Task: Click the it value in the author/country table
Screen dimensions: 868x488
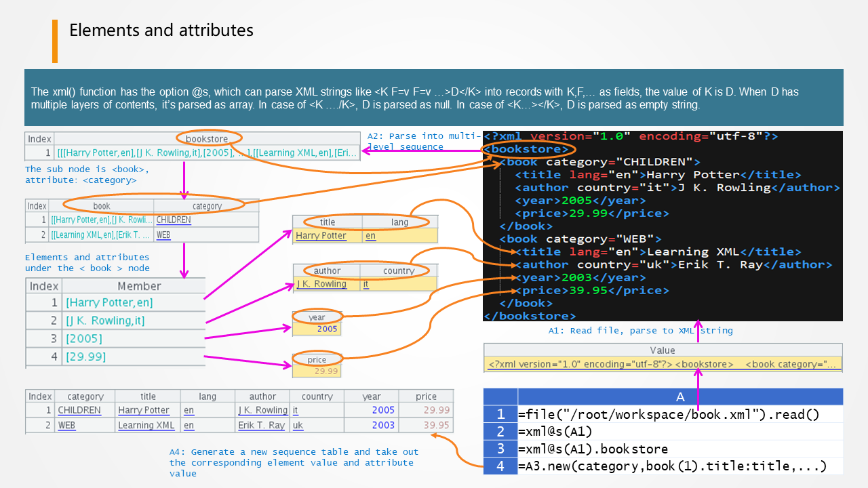Action: tap(366, 285)
